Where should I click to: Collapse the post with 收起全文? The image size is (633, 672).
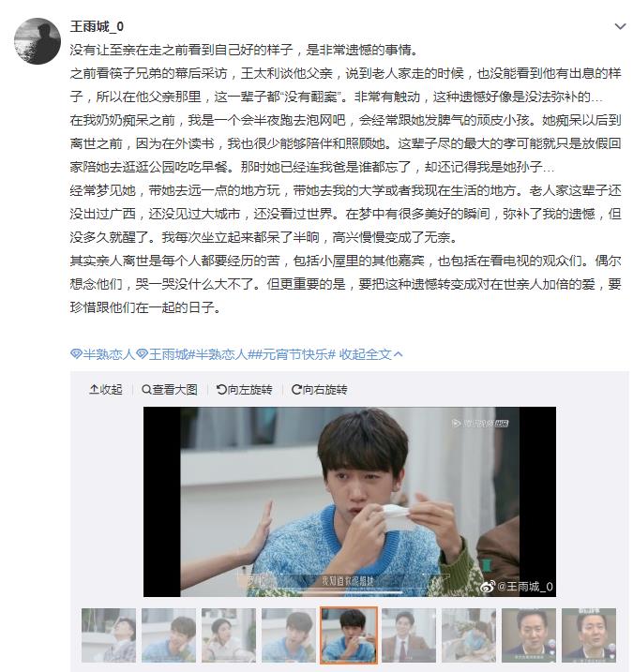tap(371, 354)
